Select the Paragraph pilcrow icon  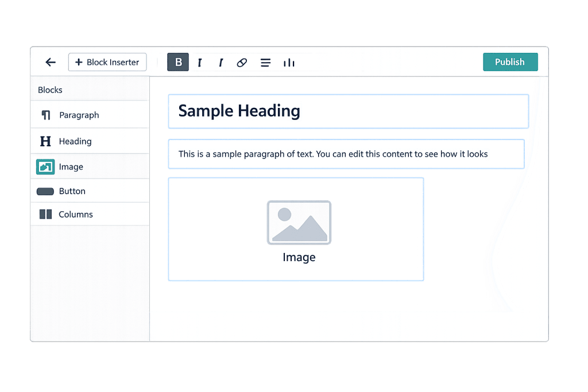click(46, 115)
